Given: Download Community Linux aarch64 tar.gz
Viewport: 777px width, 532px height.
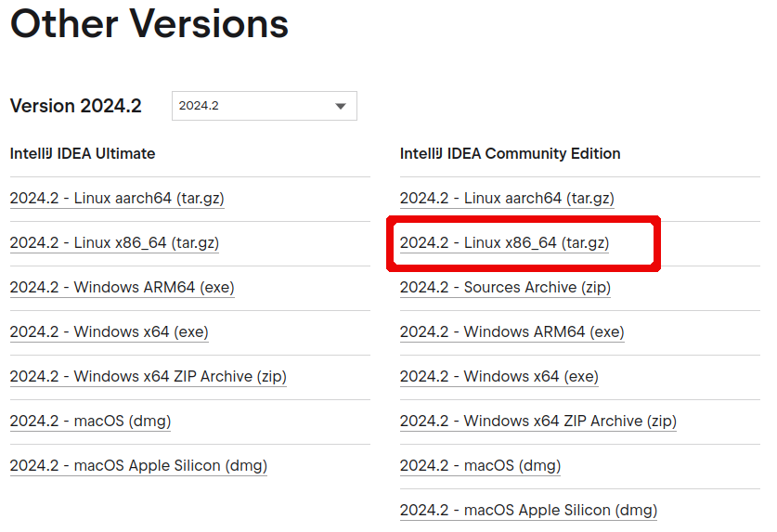Looking at the screenshot, I should click(x=507, y=199).
